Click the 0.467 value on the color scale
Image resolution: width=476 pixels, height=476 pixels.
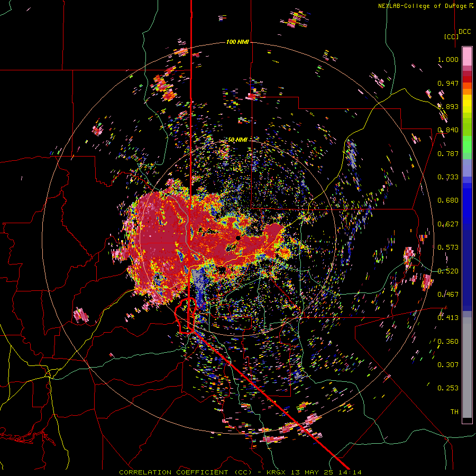point(448,295)
